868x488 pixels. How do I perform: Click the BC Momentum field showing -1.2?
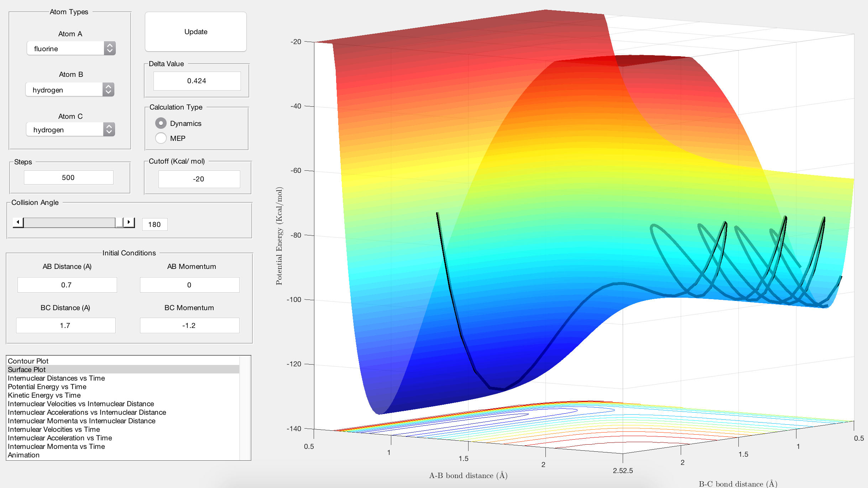coord(189,325)
